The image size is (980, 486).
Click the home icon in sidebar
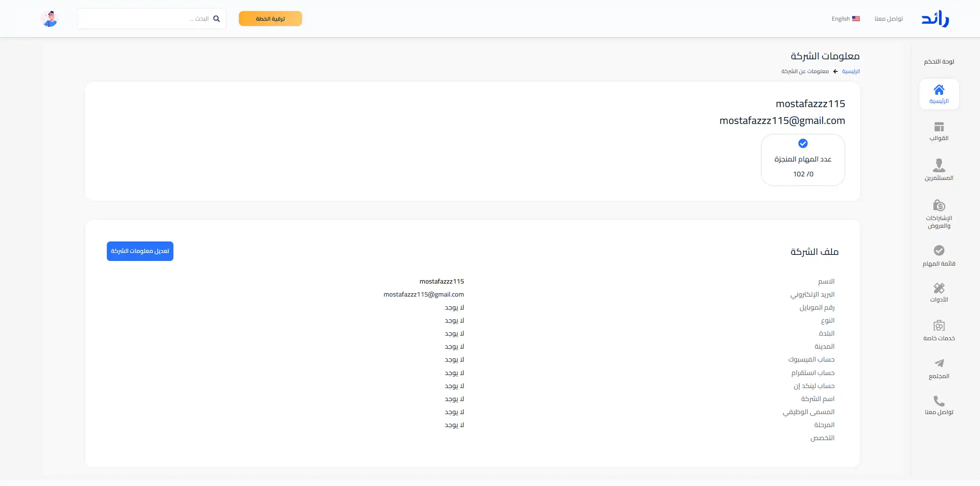point(939,90)
